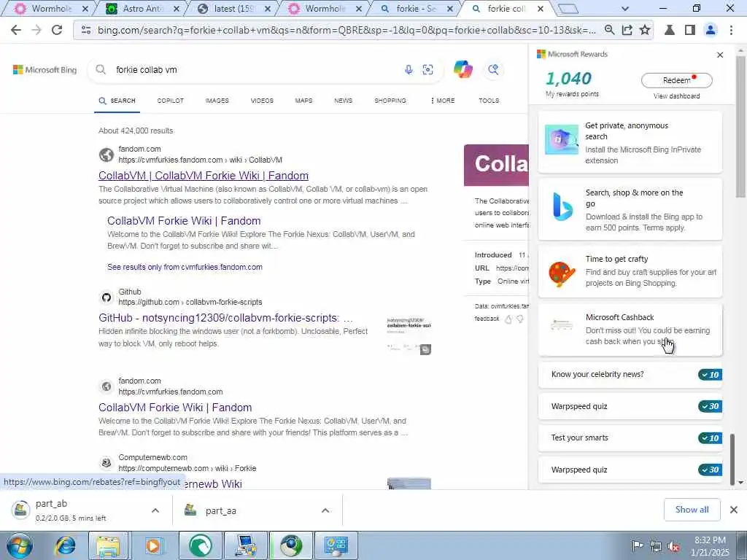Open Windows Explorer folder in taskbar
Viewport: 747px width, 560px height.
(x=109, y=545)
